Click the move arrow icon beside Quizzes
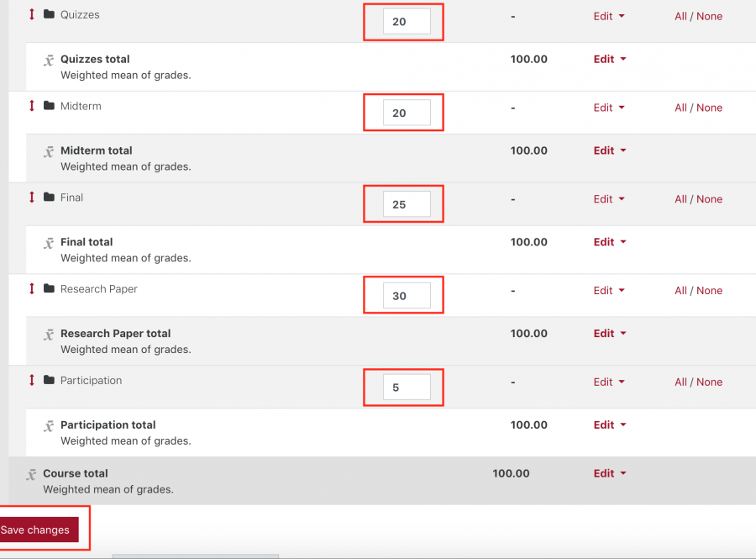This screenshot has width=756, height=559. [x=32, y=14]
